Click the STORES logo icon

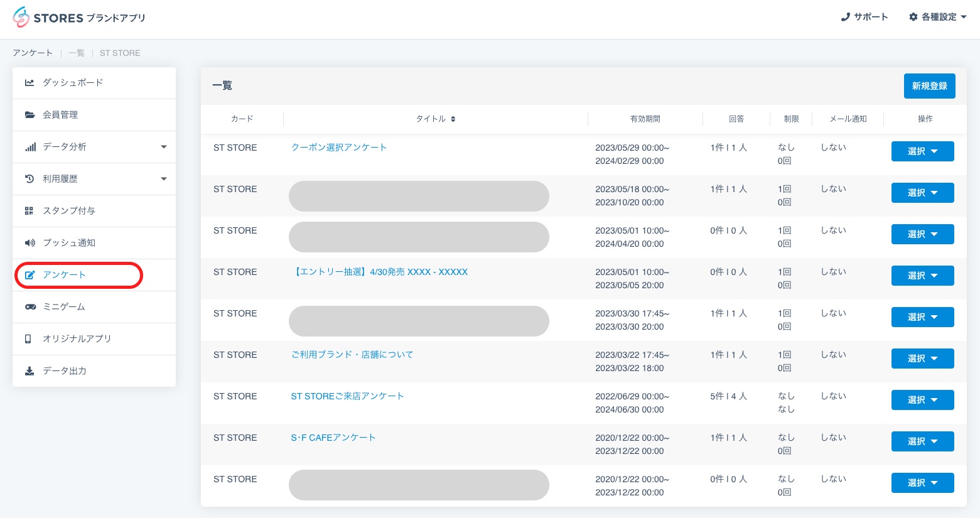[x=21, y=18]
